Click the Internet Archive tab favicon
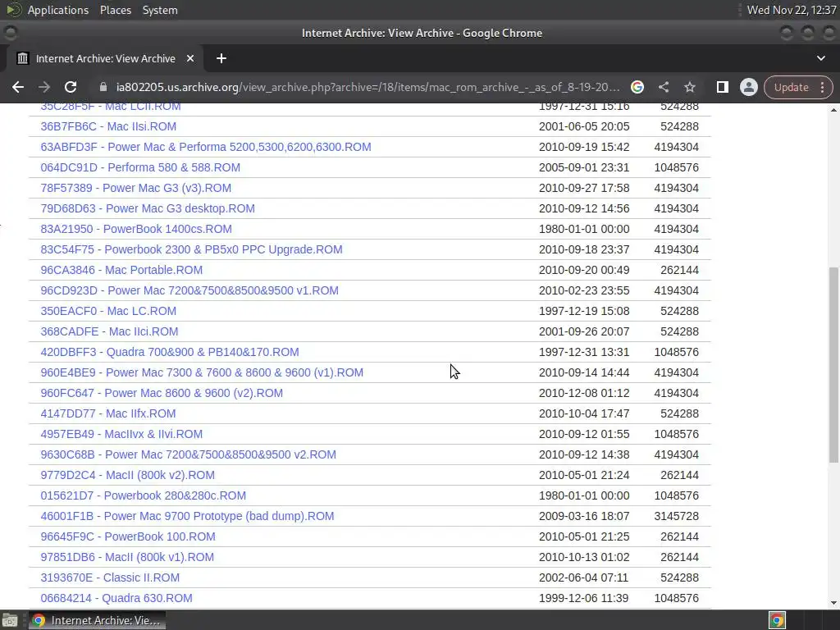The width and height of the screenshot is (840, 630). click(22, 58)
